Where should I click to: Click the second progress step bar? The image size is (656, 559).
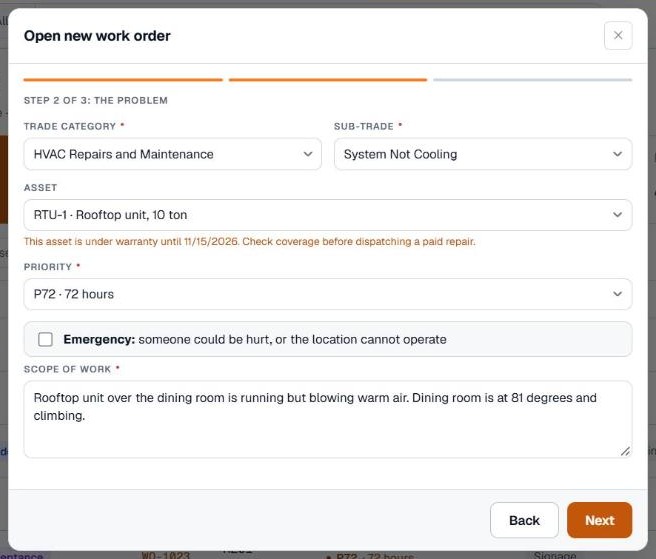(328, 79)
